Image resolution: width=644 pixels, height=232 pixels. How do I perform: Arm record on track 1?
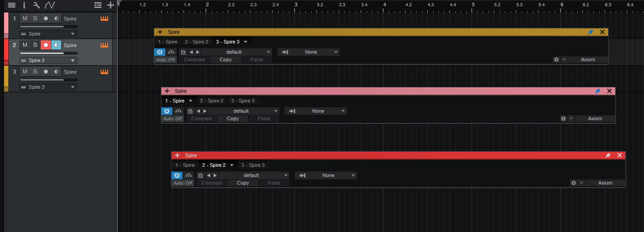click(x=45, y=19)
